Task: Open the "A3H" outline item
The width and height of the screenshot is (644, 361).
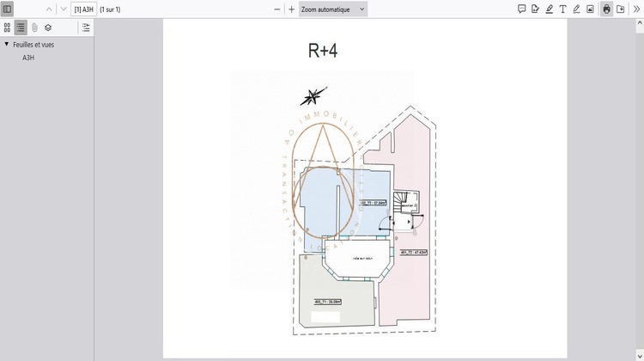Action: pyautogui.click(x=28, y=58)
